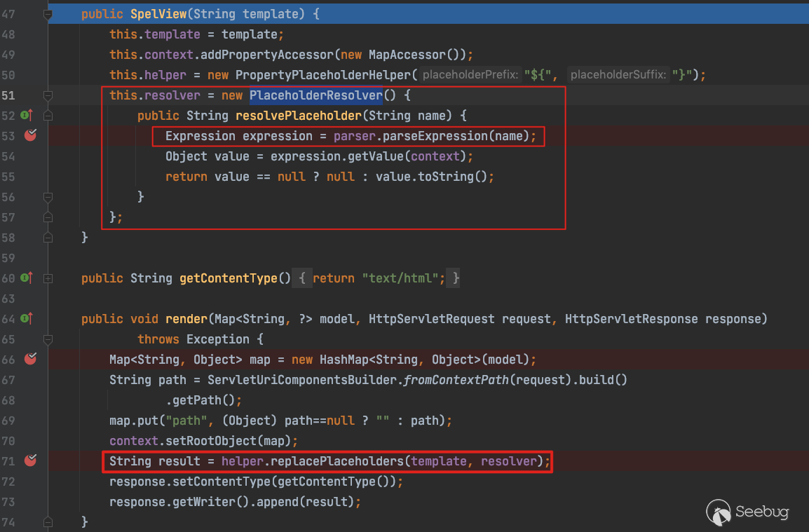
Task: Collapse the render method fold at line 65
Action: tap(48, 339)
